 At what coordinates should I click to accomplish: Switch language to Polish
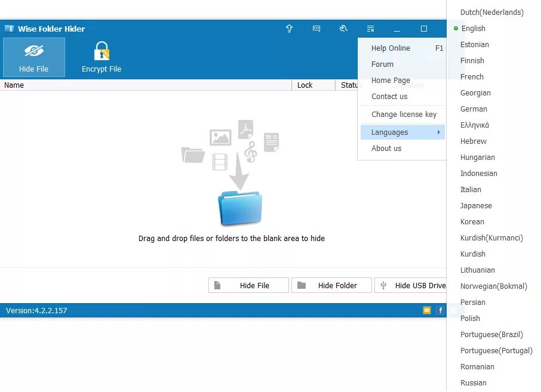point(470,318)
